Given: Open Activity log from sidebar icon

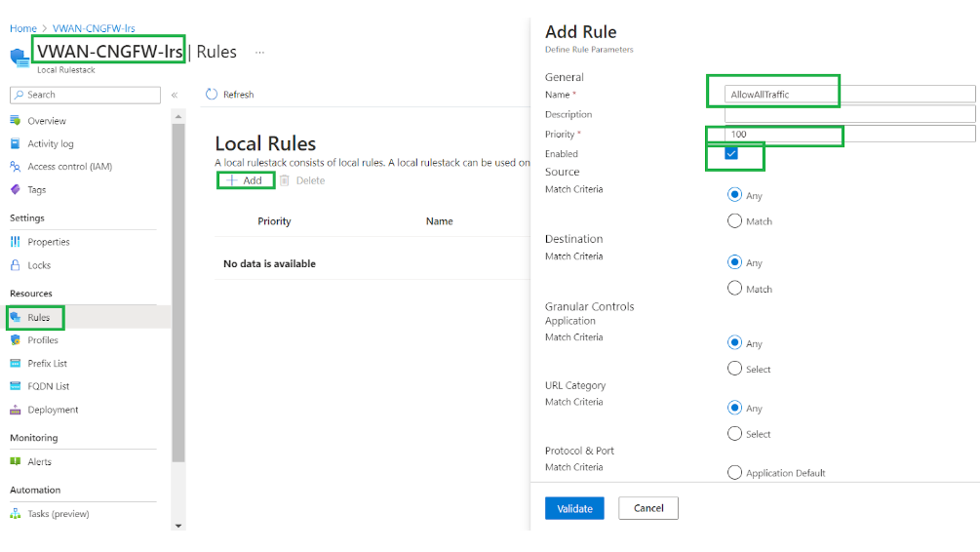Looking at the screenshot, I should coord(16,143).
